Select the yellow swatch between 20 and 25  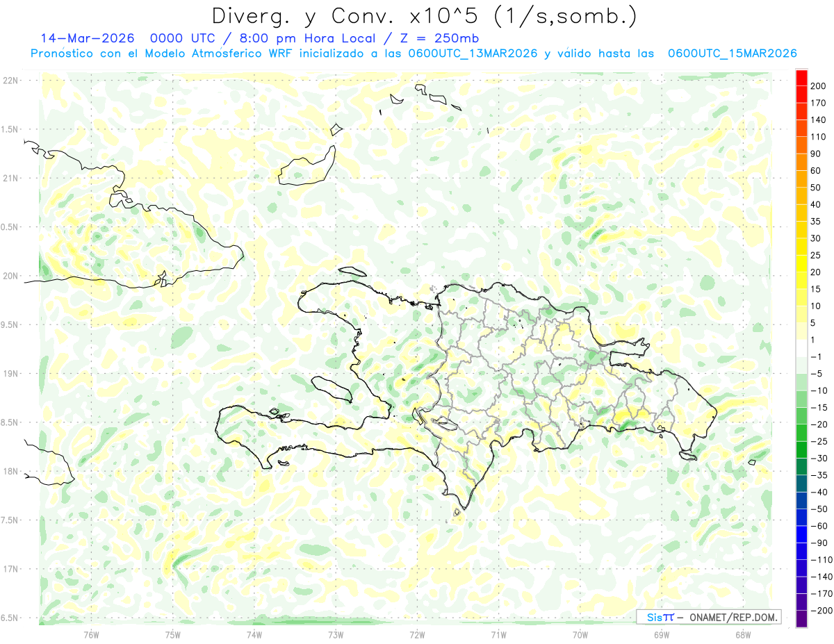pos(801,264)
